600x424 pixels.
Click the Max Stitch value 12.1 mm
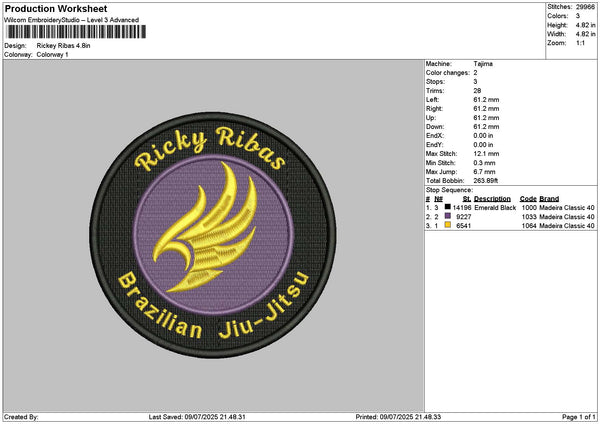(x=486, y=154)
